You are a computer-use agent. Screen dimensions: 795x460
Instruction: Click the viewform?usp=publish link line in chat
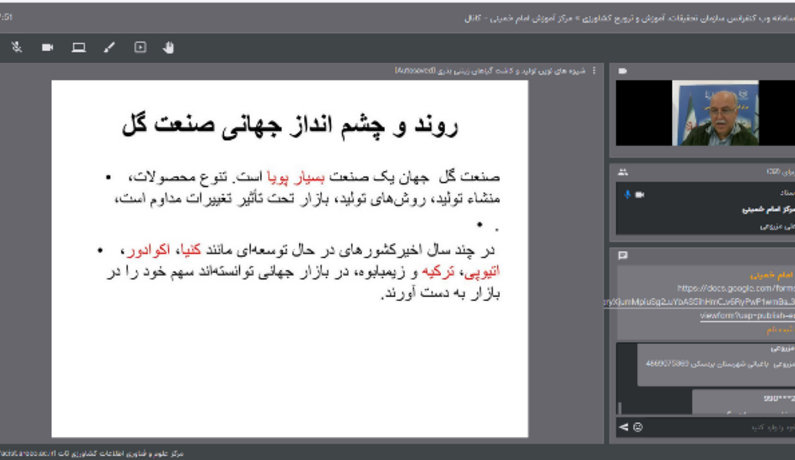coord(747,315)
